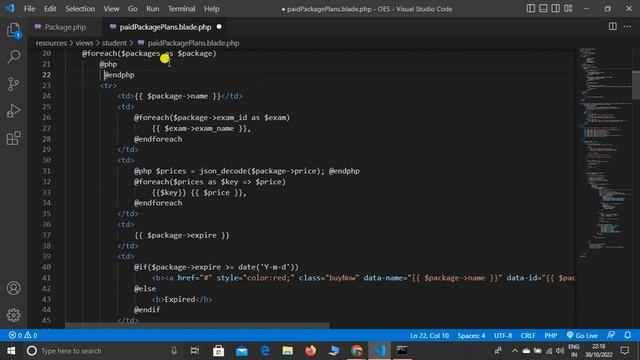Click the VS Code logo icon
The width and height of the screenshot is (640, 360).
pyautogui.click(x=10, y=8)
